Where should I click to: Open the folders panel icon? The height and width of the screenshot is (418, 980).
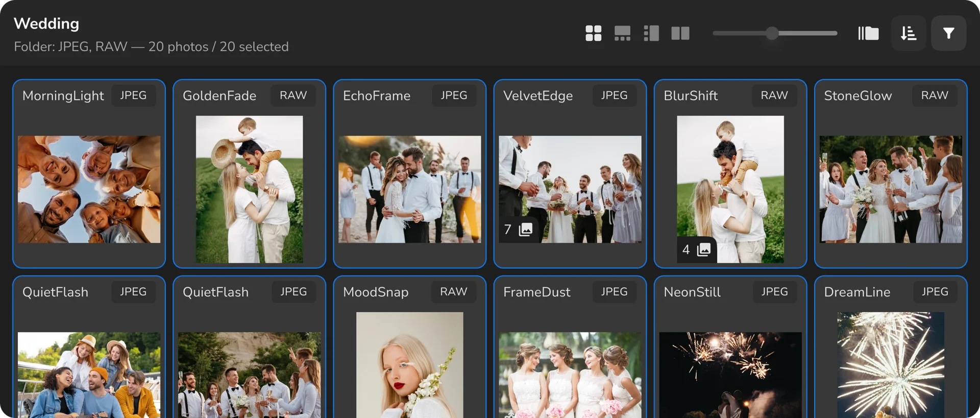868,33
